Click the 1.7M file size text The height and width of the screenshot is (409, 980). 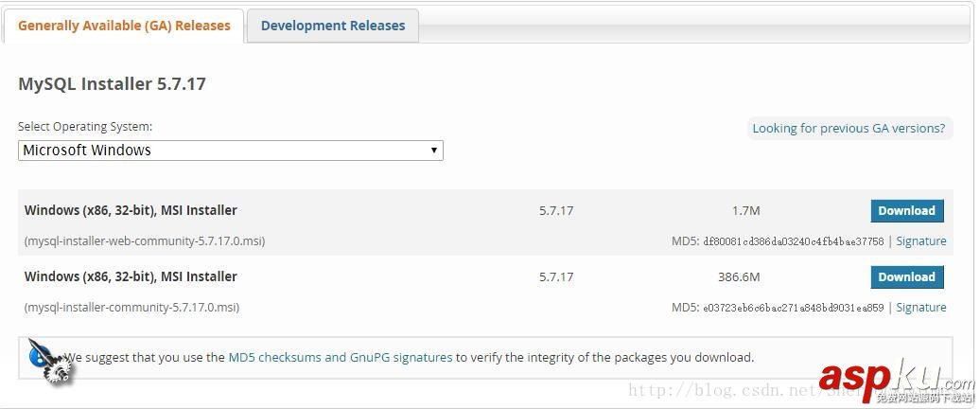click(745, 211)
